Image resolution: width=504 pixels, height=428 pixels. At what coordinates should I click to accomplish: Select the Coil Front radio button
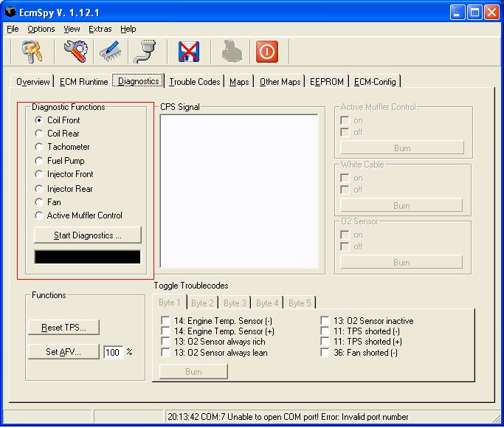[39, 120]
